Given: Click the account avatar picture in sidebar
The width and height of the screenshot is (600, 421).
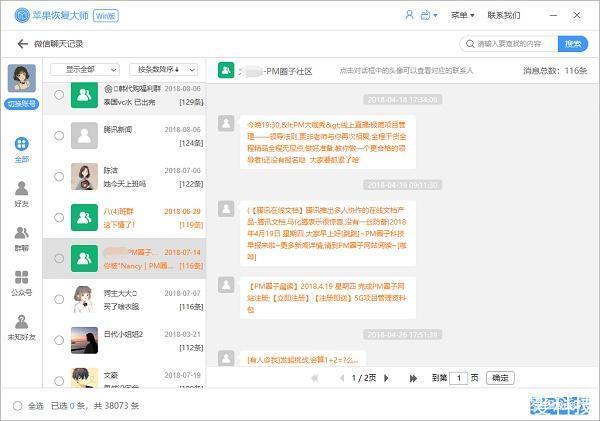Looking at the screenshot, I should pyautogui.click(x=22, y=78).
